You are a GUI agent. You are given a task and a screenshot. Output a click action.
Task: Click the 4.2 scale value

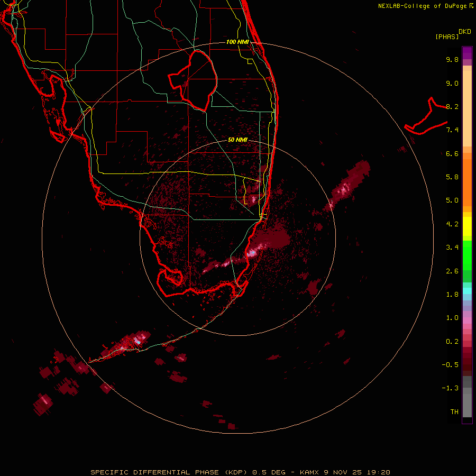coord(452,224)
